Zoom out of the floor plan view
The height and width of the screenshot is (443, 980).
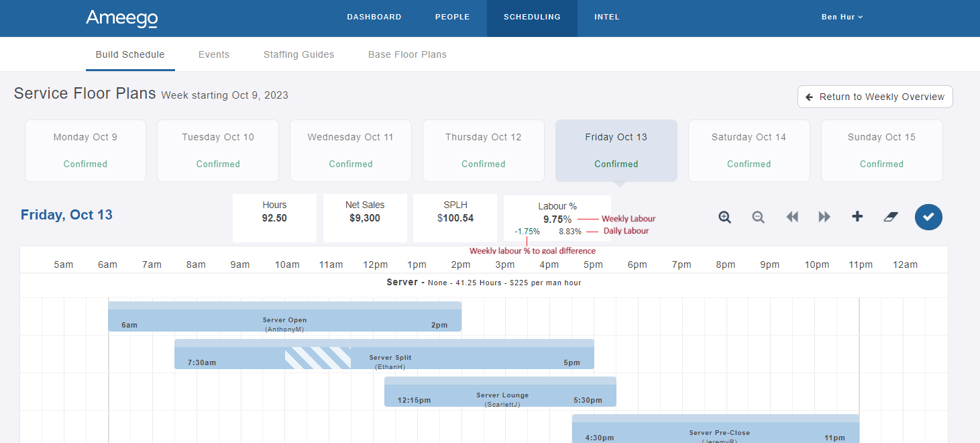click(x=758, y=217)
